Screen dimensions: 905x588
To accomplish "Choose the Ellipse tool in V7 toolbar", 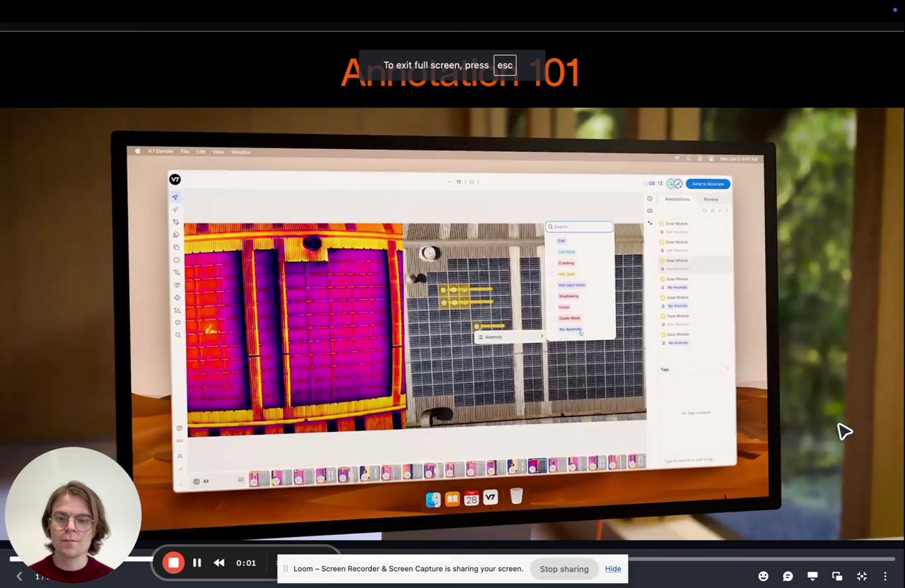I will (x=177, y=260).
